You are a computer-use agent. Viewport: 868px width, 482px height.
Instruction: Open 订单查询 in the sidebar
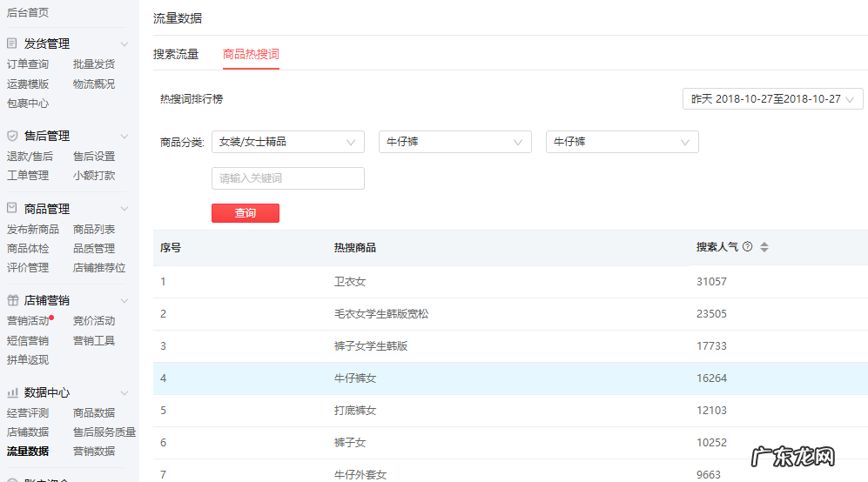coord(28,64)
